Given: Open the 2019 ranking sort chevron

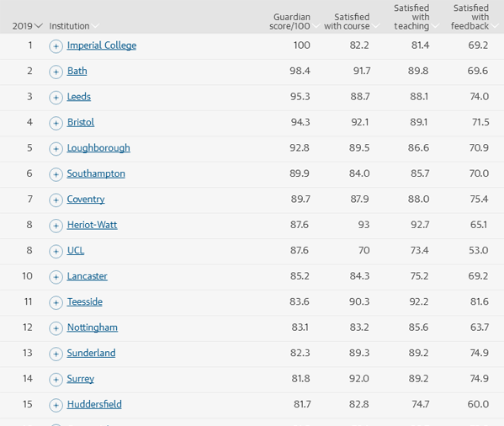Looking at the screenshot, I should click(38, 26).
